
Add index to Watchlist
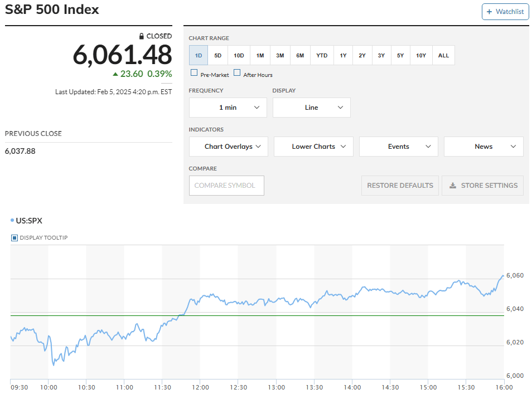point(505,12)
